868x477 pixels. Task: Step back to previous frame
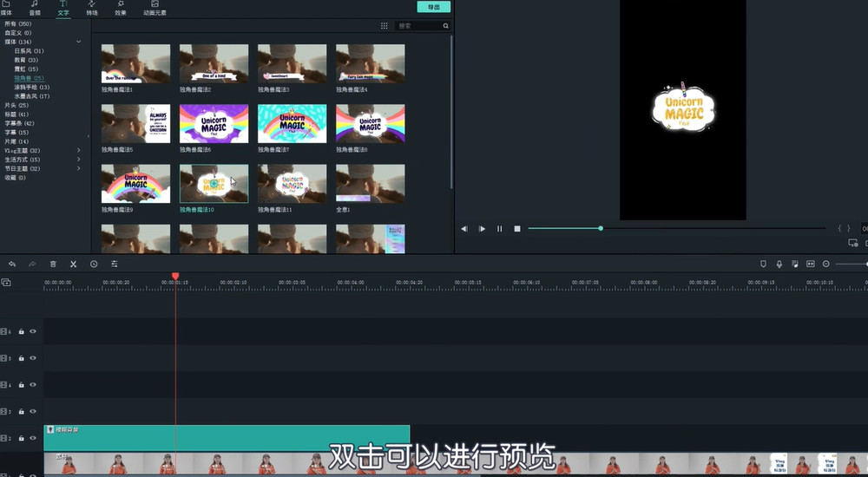pyautogui.click(x=464, y=229)
